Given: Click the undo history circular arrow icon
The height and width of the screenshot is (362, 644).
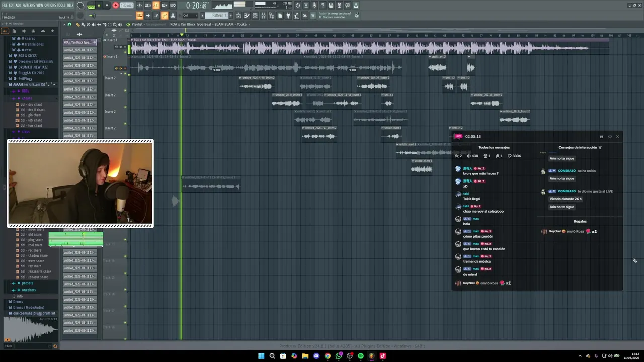Looking at the screenshot, I should tap(298, 5).
